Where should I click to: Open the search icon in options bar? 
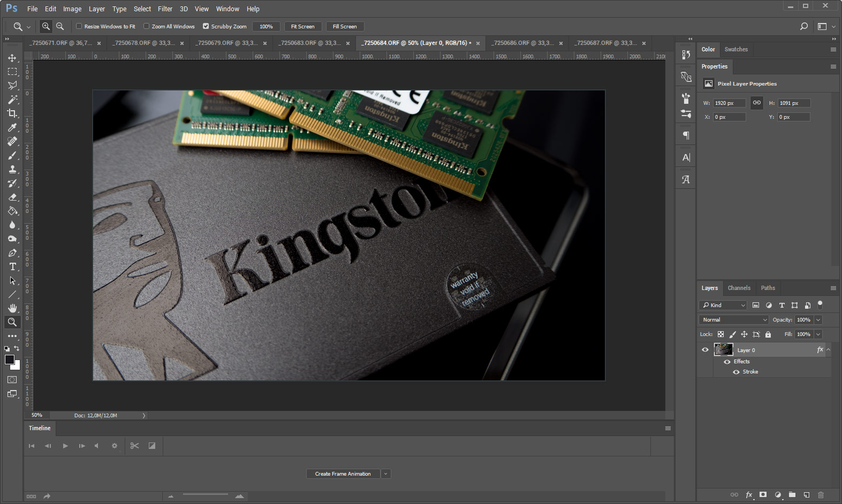(x=803, y=26)
